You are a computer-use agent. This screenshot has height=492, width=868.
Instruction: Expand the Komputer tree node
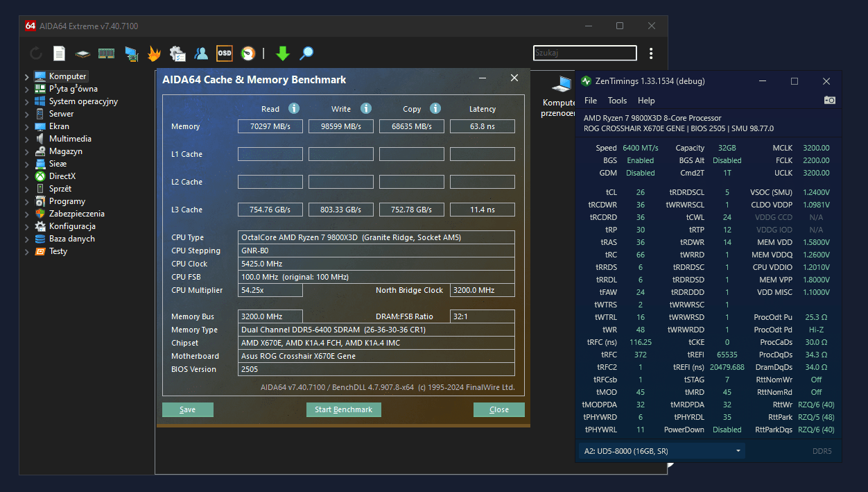pyautogui.click(x=27, y=76)
